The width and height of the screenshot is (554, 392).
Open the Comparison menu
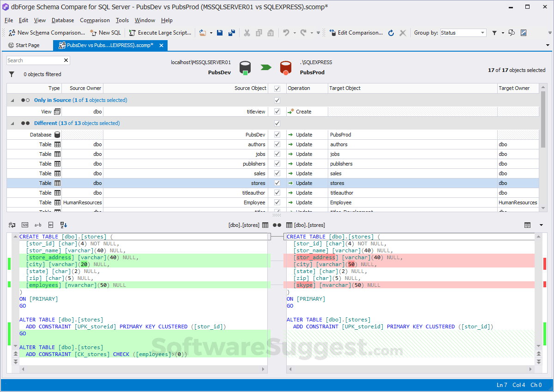tap(95, 20)
